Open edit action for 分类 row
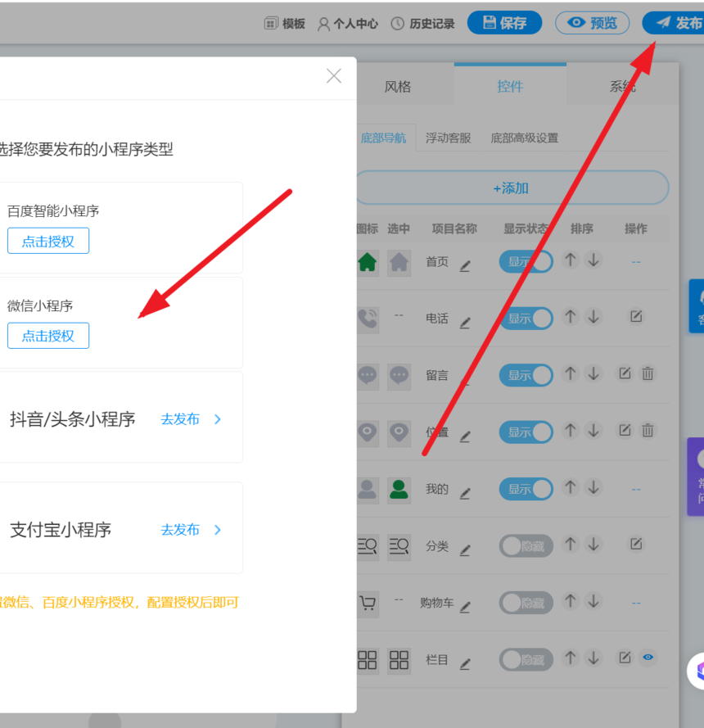704x728 pixels. [636, 544]
